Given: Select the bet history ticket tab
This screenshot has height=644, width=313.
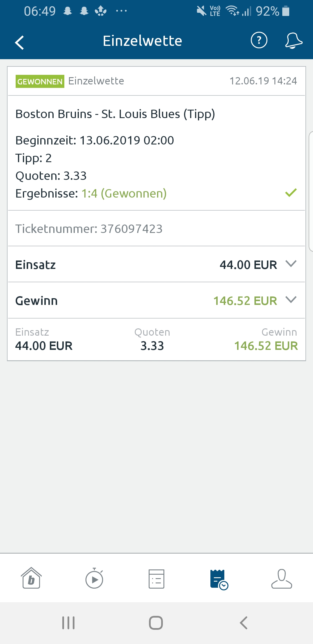Looking at the screenshot, I should pos(219,579).
